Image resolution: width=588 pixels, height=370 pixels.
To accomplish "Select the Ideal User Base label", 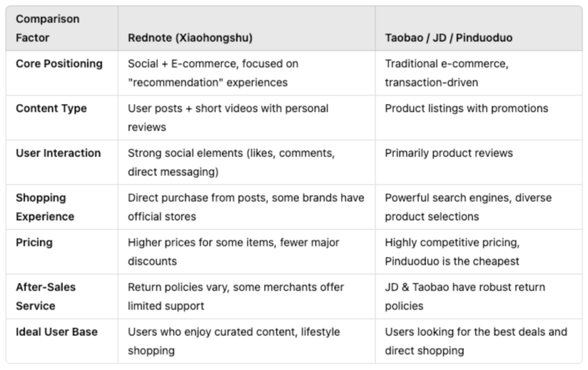I will tap(57, 332).
